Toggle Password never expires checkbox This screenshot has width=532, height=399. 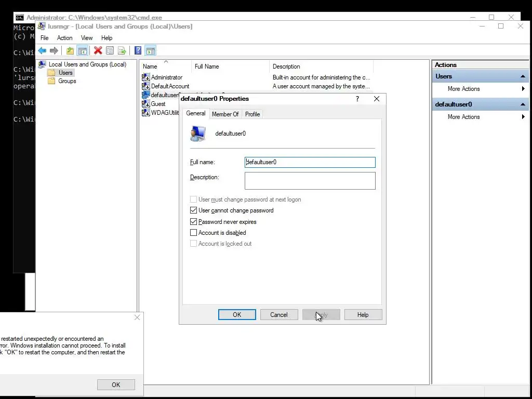point(193,222)
